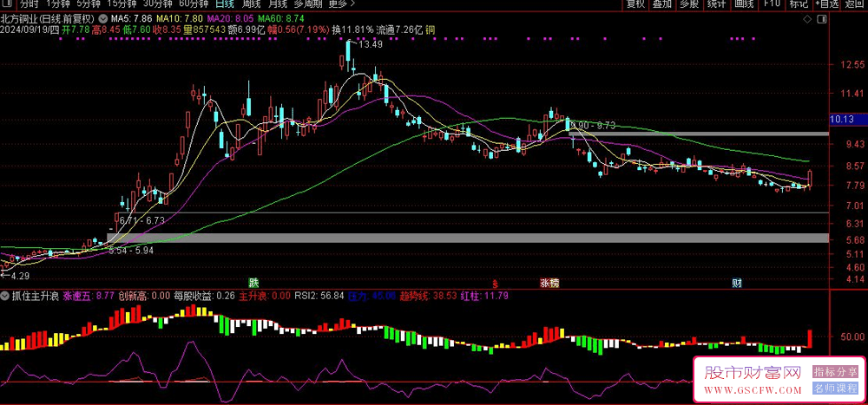Activate the 画线 drawing tools button
Image resolution: width=868 pixels, height=405 pixels.
pos(744,4)
